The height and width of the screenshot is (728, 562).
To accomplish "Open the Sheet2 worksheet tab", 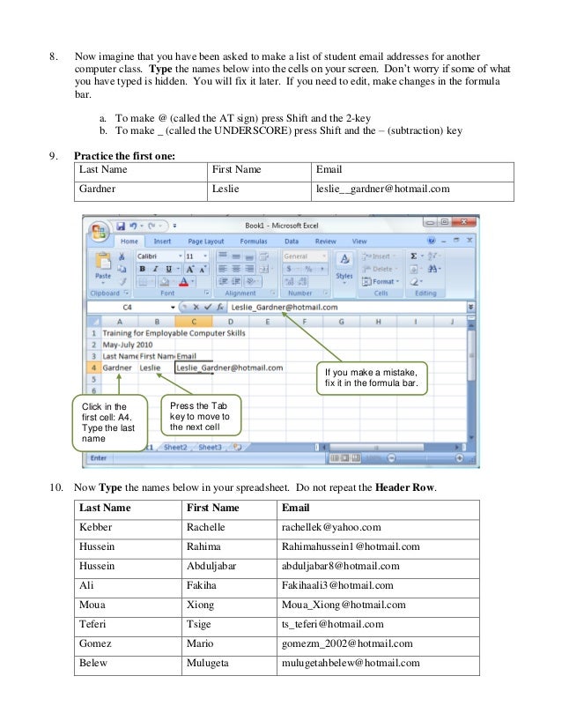I will 175,447.
